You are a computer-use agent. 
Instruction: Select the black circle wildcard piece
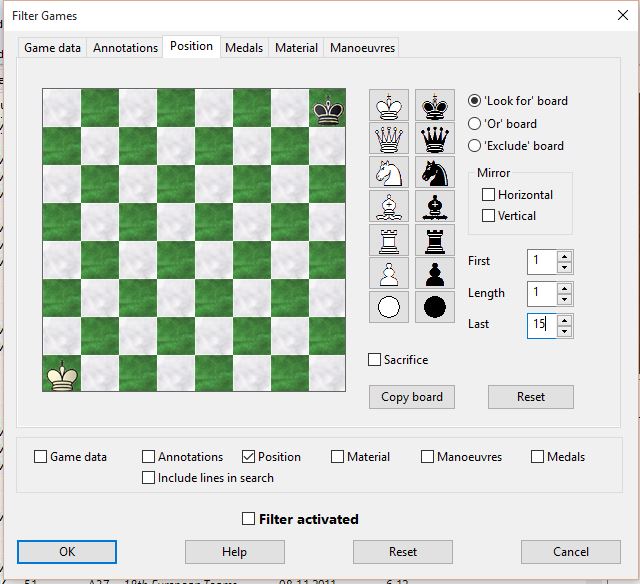click(434, 306)
